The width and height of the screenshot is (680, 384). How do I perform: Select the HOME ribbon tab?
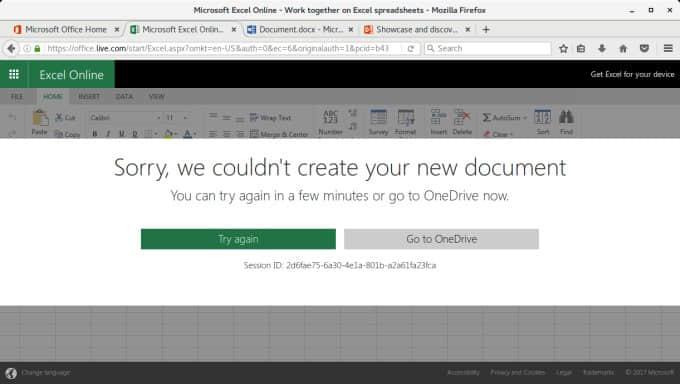click(x=52, y=96)
